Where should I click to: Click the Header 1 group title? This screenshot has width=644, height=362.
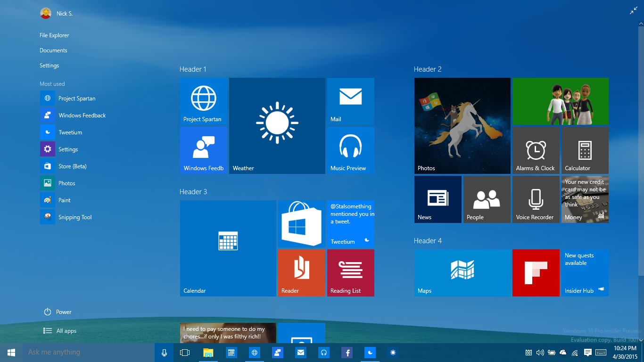coord(193,69)
